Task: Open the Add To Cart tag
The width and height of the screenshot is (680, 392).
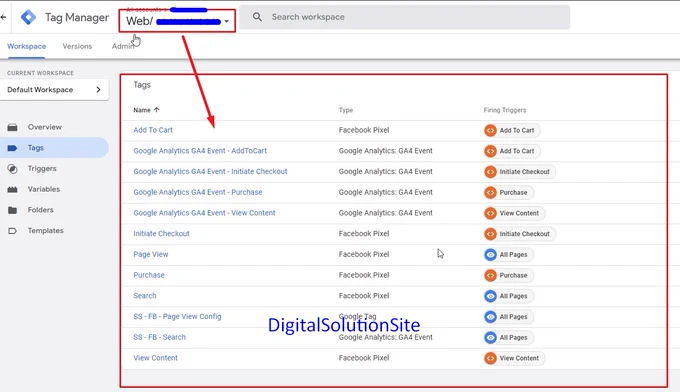Action: [153, 130]
